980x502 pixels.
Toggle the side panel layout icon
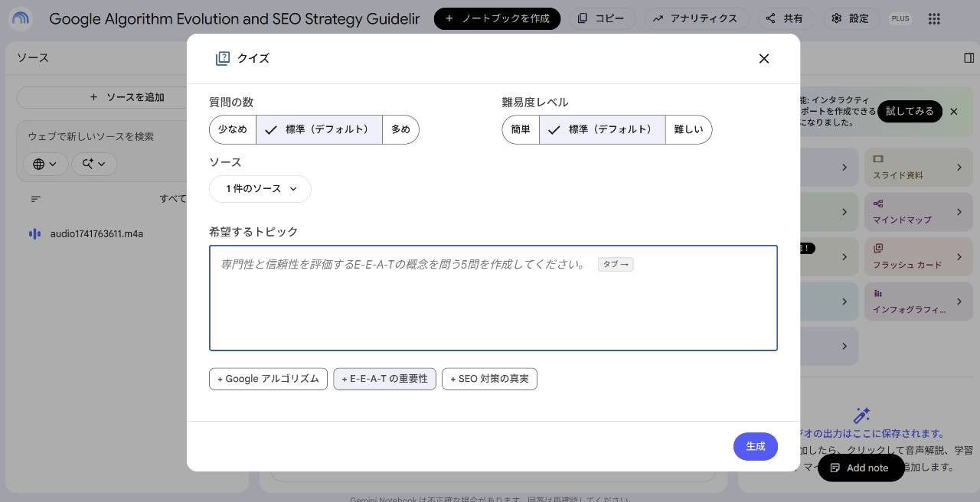coord(969,58)
